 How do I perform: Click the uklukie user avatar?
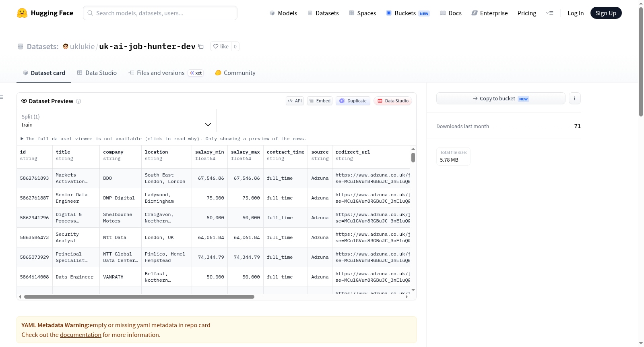66,46
